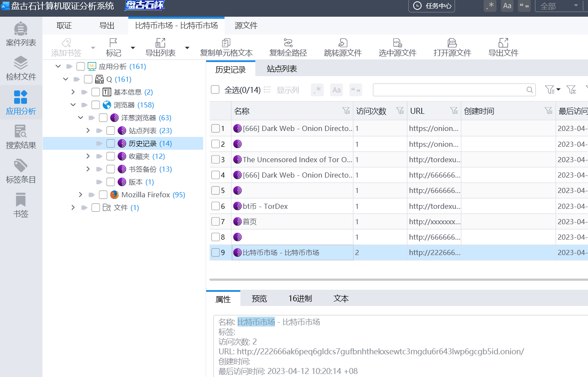Screen dimensions: 588x377
Task: Open the 标签条目 sidebar section
Action: [21, 171]
